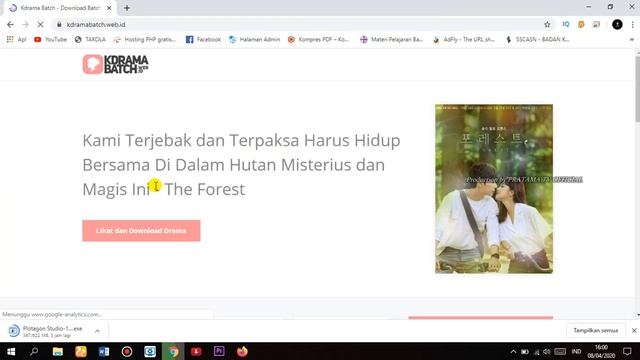Open the Plotagon Studio downloaded file

click(45, 331)
